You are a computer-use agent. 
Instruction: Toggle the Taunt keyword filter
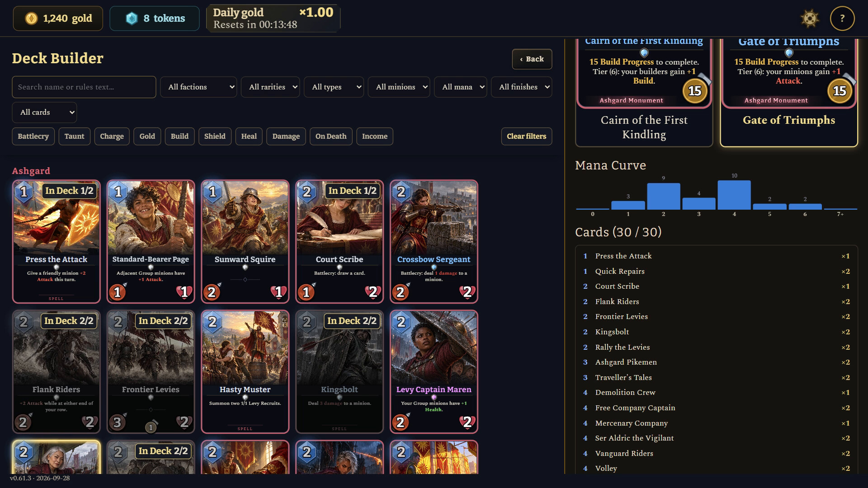pyautogui.click(x=74, y=136)
